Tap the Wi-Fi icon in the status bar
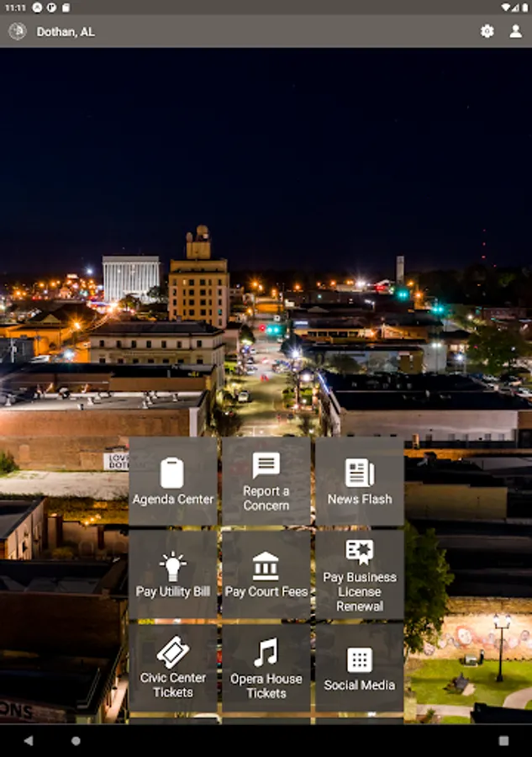Image resolution: width=532 pixels, height=757 pixels. point(505,8)
